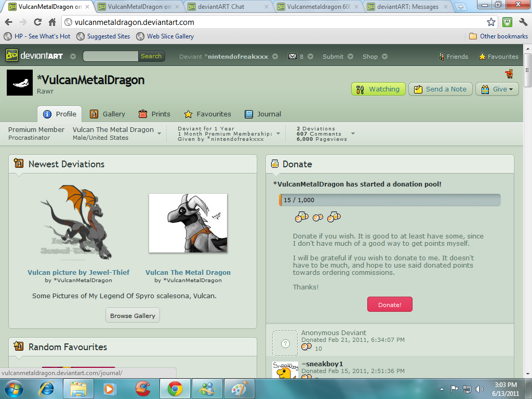Click the Anonymous Deviant question mark avatar
The width and height of the screenshot is (532, 399).
285,343
